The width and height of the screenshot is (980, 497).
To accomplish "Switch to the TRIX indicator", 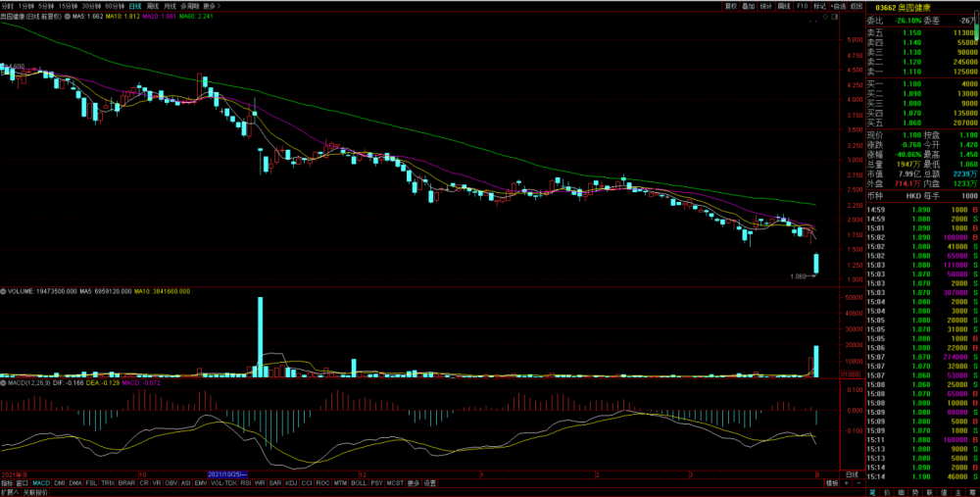I will pyautogui.click(x=108, y=483).
